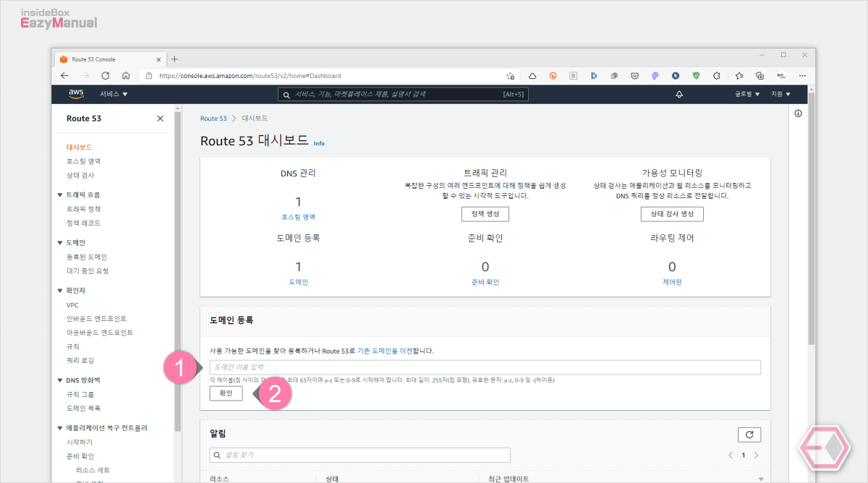Open 트래픽 정책 in the sidebar
Image resolution: width=868 pixels, height=483 pixels.
click(83, 209)
